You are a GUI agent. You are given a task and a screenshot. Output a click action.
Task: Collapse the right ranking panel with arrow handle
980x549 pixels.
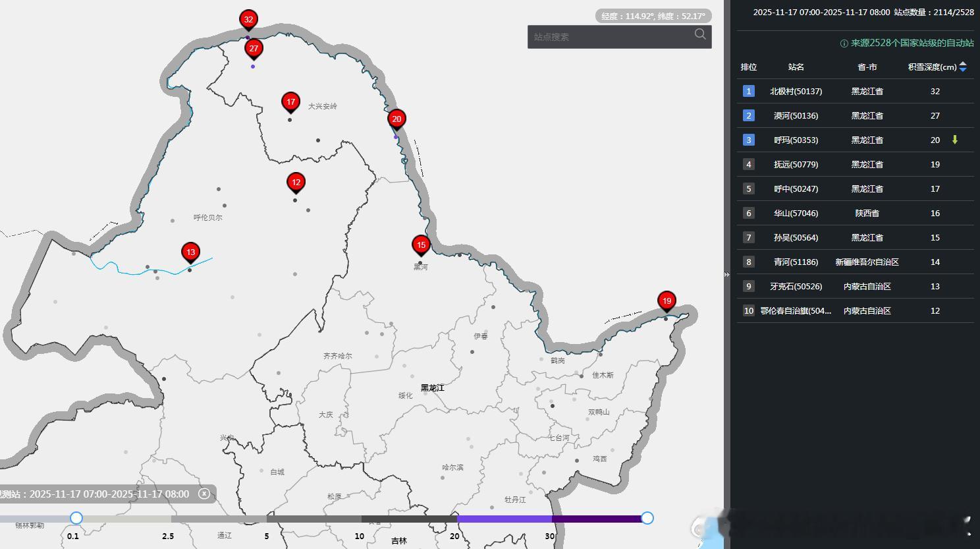(726, 275)
